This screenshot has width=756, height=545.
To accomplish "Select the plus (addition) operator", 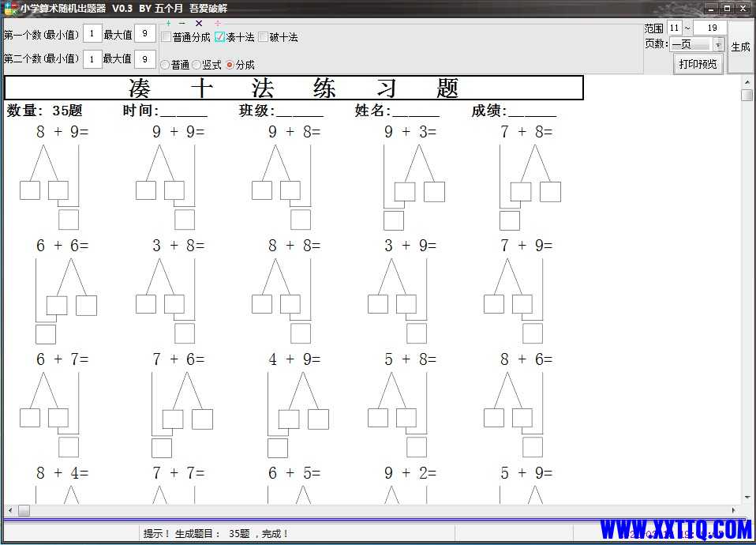I will click(x=168, y=23).
